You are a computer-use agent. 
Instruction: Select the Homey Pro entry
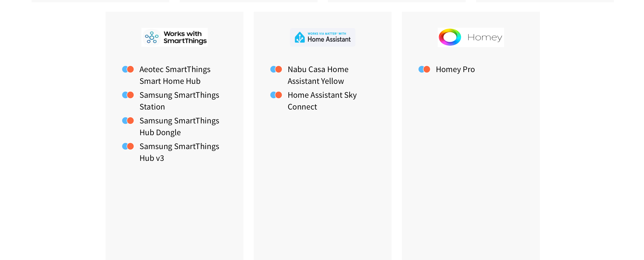[455, 69]
